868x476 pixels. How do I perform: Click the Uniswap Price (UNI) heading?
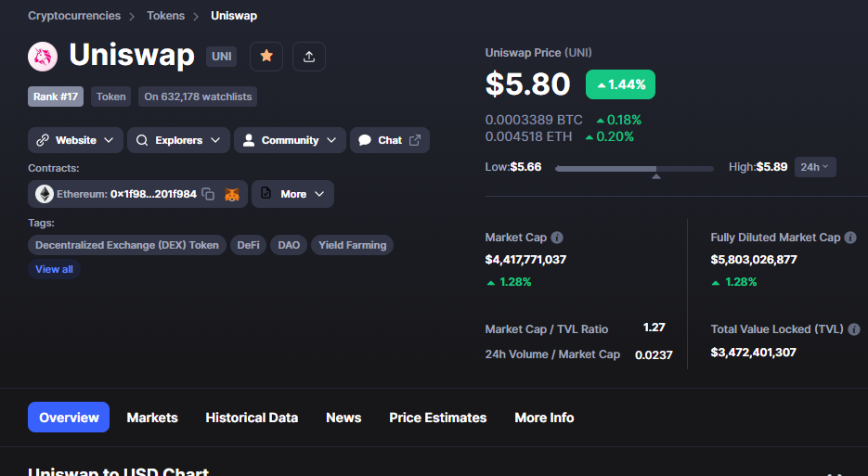click(x=538, y=53)
